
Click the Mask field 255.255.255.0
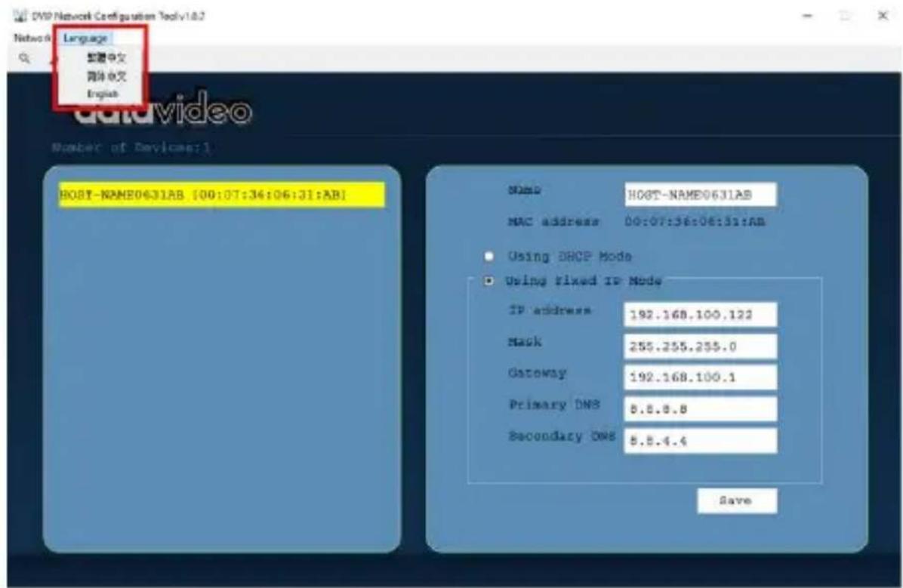701,346
